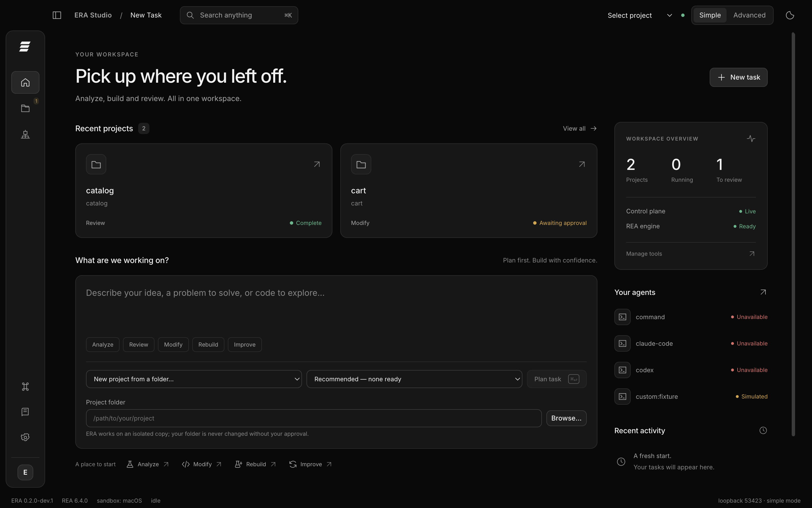
Task: Toggle the sidebar panel icon
Action: 57,15
